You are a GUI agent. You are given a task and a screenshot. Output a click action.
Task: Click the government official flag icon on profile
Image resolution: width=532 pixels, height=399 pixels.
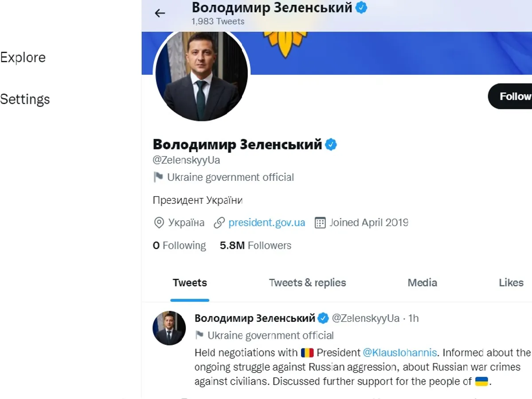tap(158, 177)
